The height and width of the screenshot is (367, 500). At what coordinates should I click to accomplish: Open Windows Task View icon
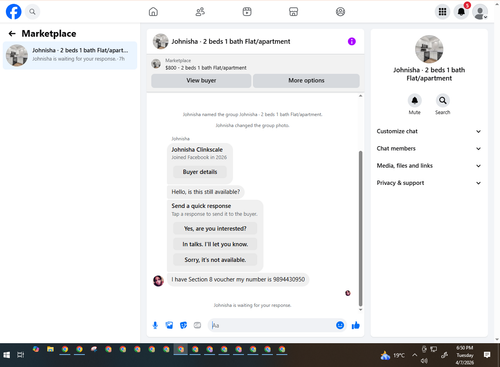pos(21,355)
